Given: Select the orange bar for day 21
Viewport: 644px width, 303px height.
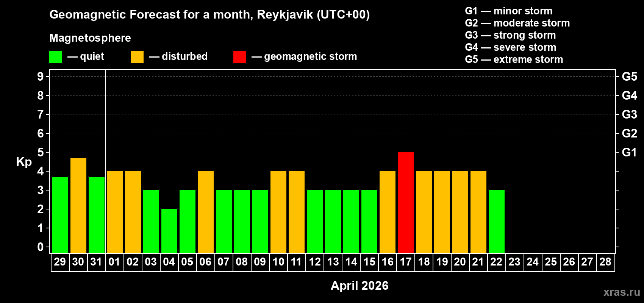Looking at the screenshot, I should pyautogui.click(x=478, y=212).
